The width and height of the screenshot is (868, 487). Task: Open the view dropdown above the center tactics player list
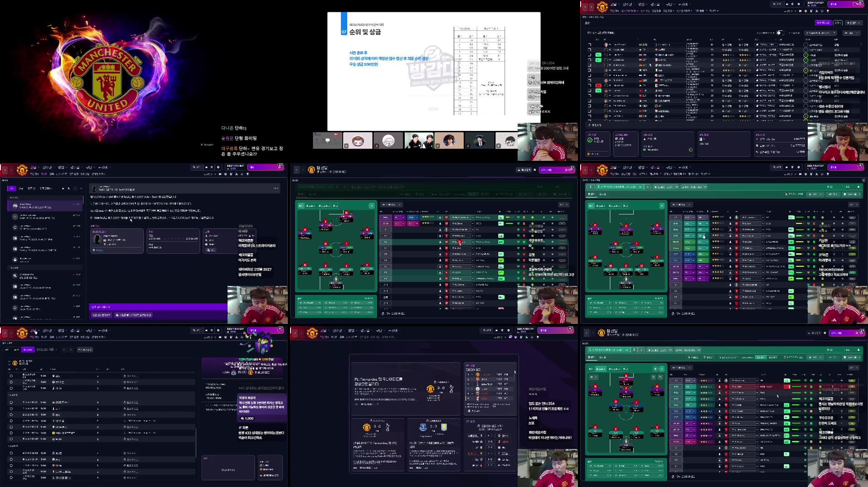pyautogui.click(x=392, y=205)
